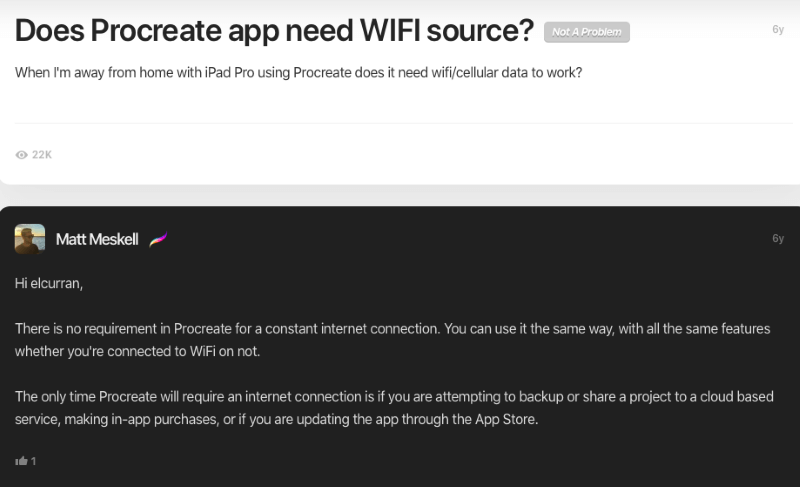Click the reply's 6y timestamp
Viewport: 800px width, 487px height.
point(778,238)
